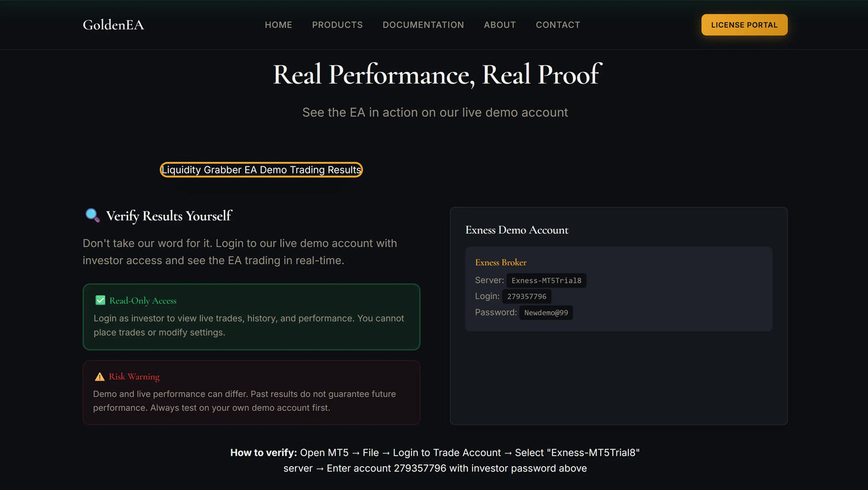868x490 pixels.
Task: Click the 'Server:' field label
Action: pyautogui.click(x=490, y=280)
